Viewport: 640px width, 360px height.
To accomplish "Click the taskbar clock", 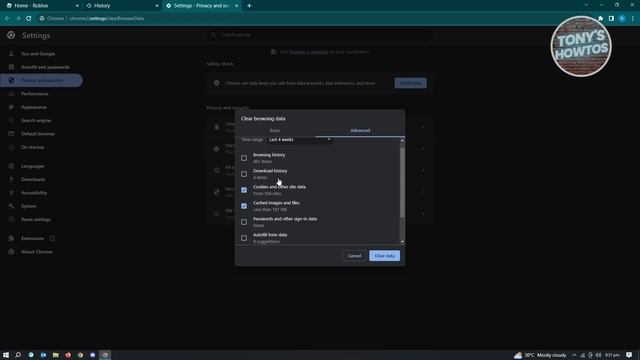I will [612, 355].
